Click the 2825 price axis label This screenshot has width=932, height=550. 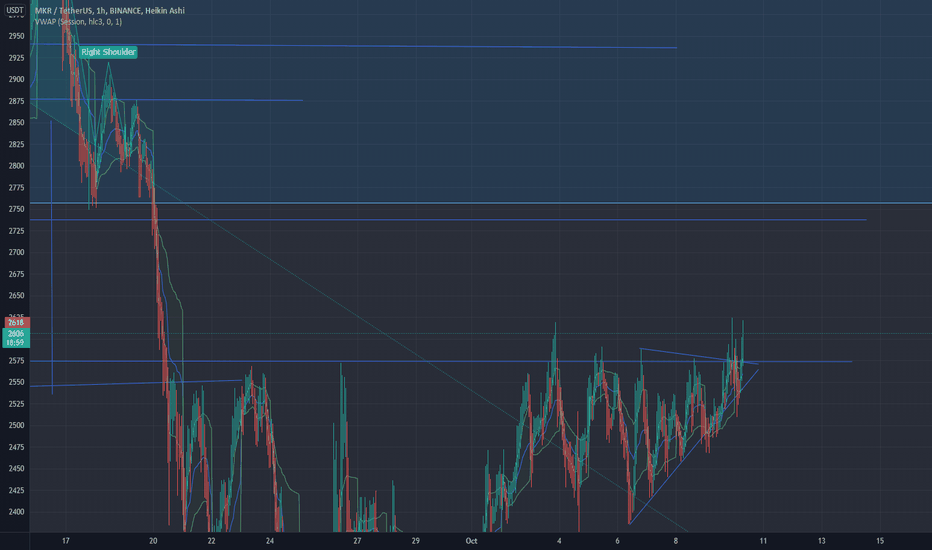pos(17,144)
